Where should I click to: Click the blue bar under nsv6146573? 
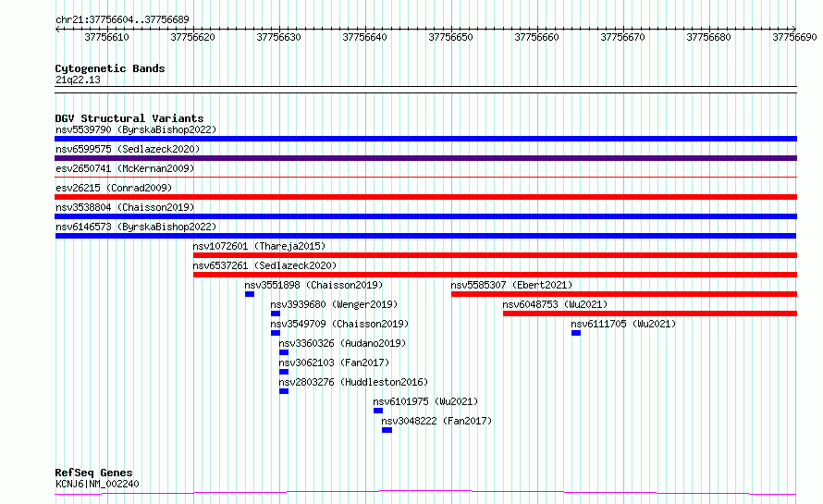(x=425, y=236)
